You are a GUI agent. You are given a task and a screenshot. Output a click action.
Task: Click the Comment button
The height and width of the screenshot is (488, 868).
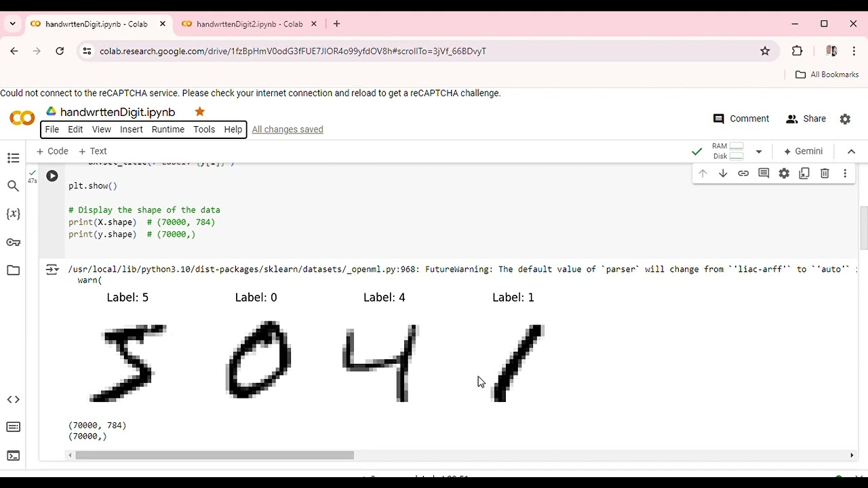741,119
